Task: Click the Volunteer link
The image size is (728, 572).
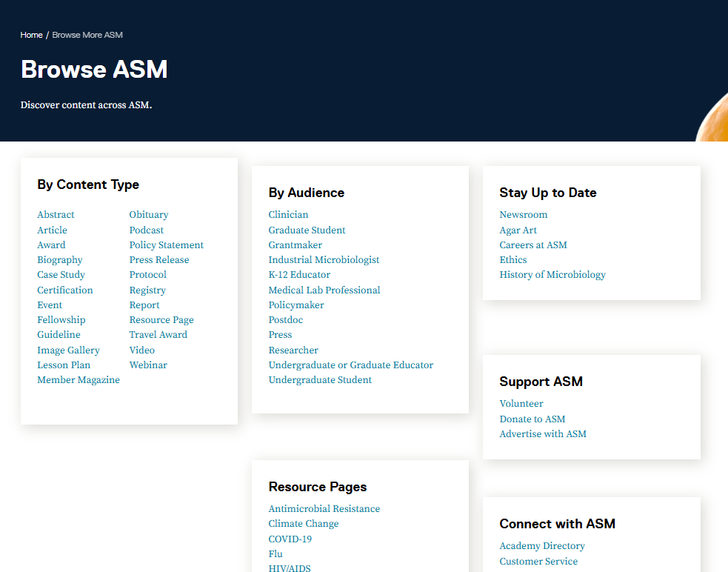Action: tap(521, 404)
